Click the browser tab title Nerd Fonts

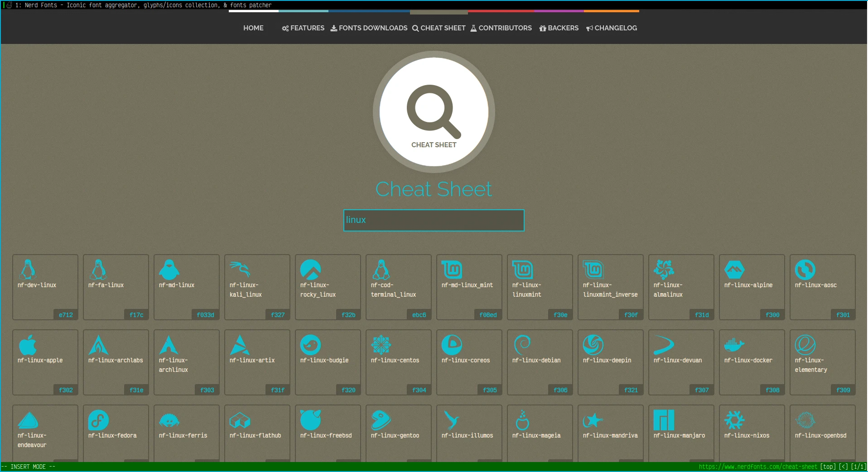pyautogui.click(x=144, y=5)
